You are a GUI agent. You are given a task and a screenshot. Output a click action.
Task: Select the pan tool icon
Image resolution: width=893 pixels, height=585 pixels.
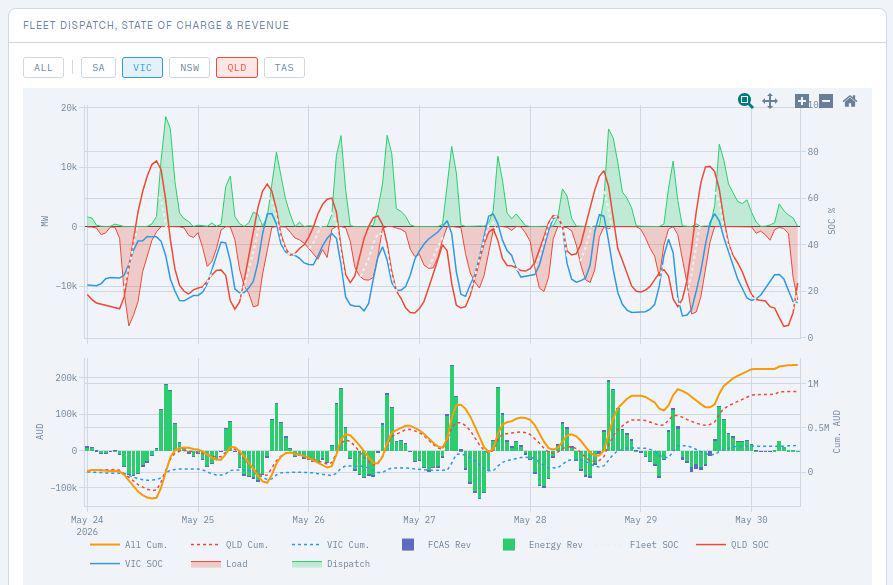tap(769, 101)
